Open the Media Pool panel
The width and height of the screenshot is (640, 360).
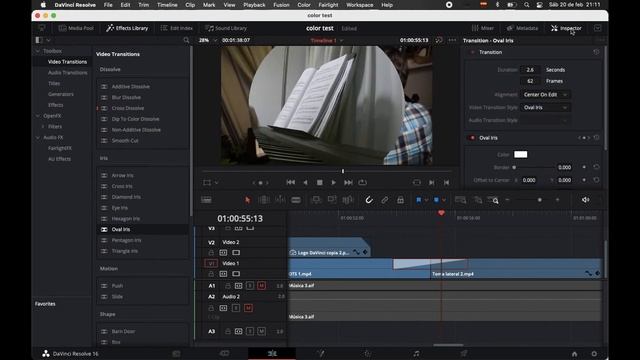(x=76, y=28)
